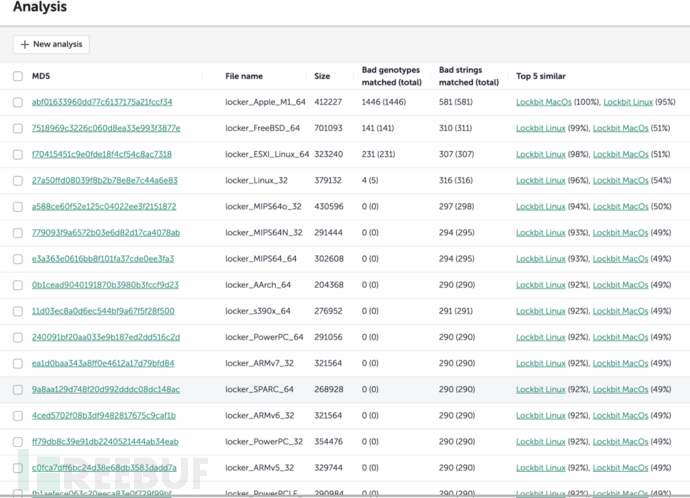
Task: Click the File name column header
Action: (x=244, y=76)
